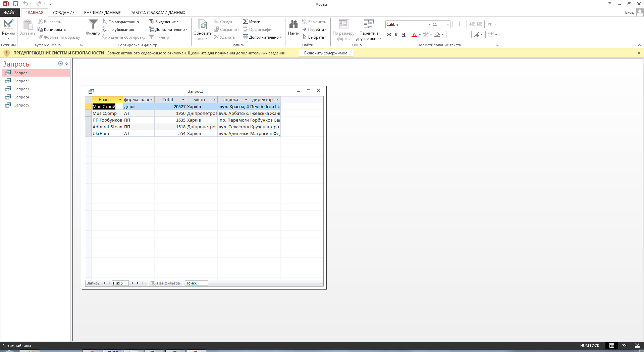644x352 pixels.
Task: Click the Save icon in quick access toolbar
Action: pos(16,4)
